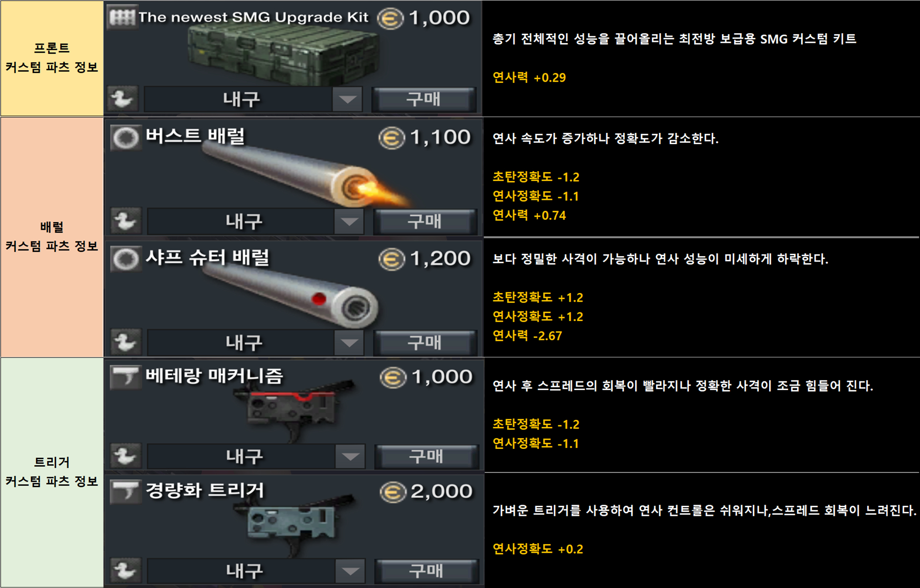Click 구매 button for 경량화 트리거
920x588 pixels.
[427, 571]
